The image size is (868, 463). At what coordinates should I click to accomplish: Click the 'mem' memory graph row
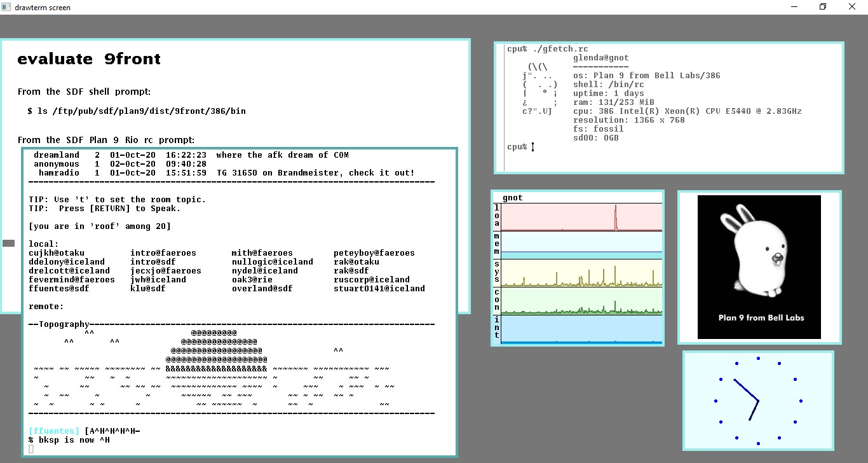click(581, 245)
